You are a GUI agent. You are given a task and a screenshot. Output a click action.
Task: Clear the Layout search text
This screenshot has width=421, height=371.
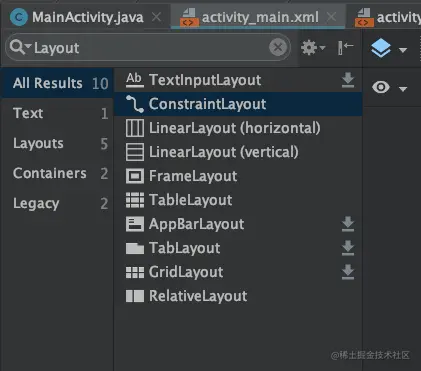[278, 48]
